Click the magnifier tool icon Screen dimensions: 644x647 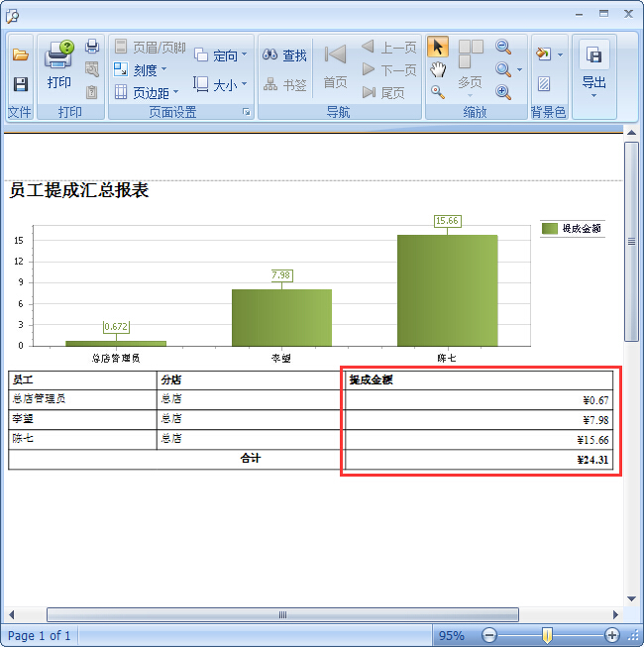438,92
